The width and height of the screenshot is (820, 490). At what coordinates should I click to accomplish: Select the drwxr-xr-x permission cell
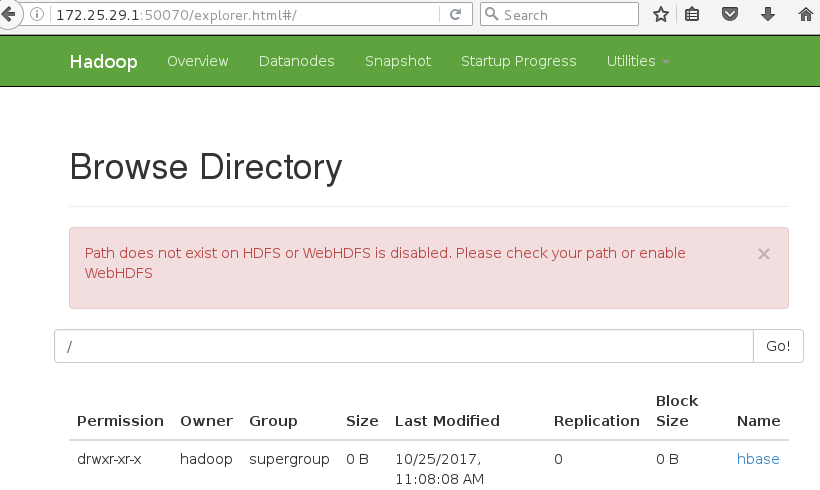click(109, 459)
